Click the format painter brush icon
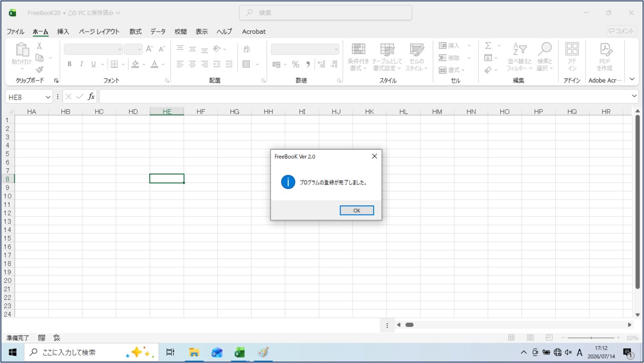Screen dimensions: 644x363 40,69
